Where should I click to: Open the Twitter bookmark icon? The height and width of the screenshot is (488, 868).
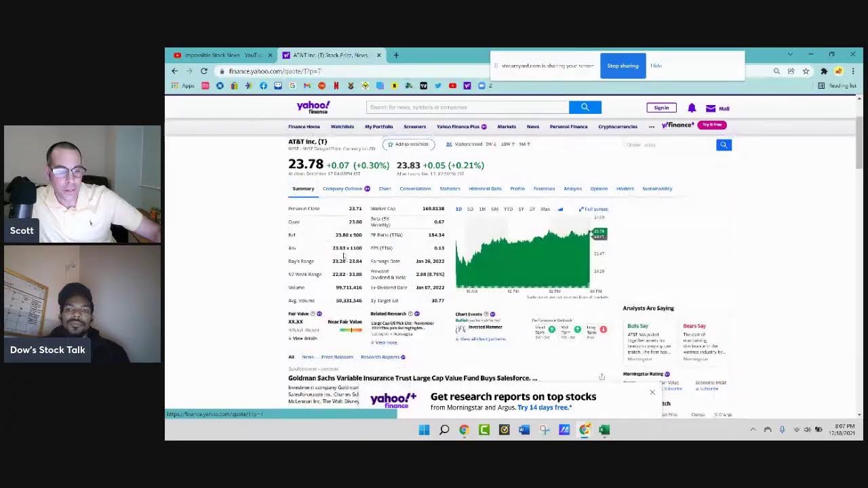click(438, 85)
